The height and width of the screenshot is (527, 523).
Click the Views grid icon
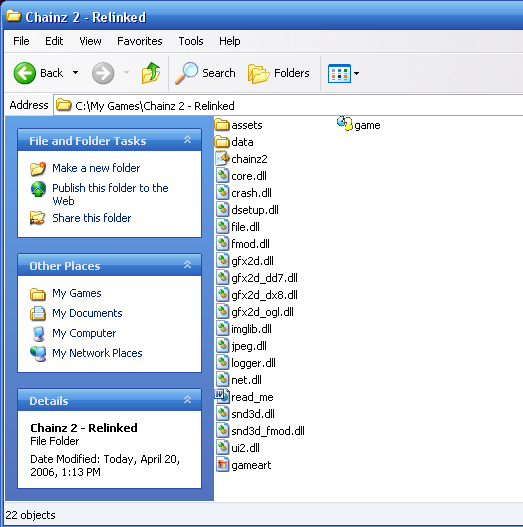pyautogui.click(x=339, y=73)
